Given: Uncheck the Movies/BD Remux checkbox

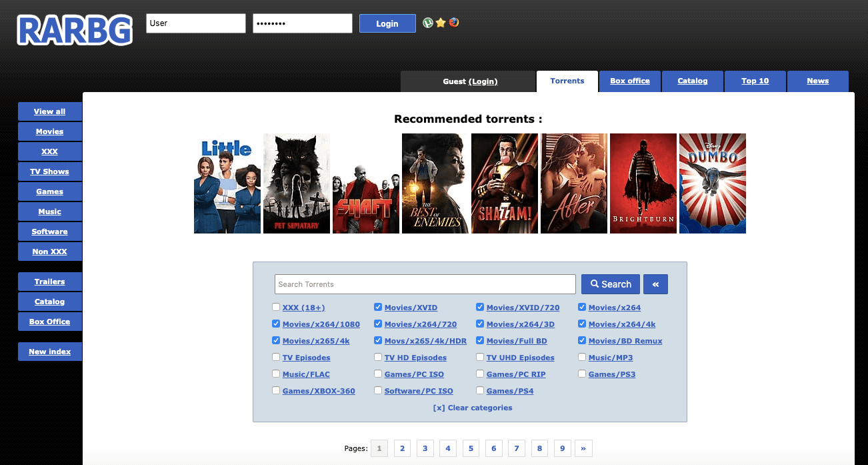Looking at the screenshot, I should point(582,341).
